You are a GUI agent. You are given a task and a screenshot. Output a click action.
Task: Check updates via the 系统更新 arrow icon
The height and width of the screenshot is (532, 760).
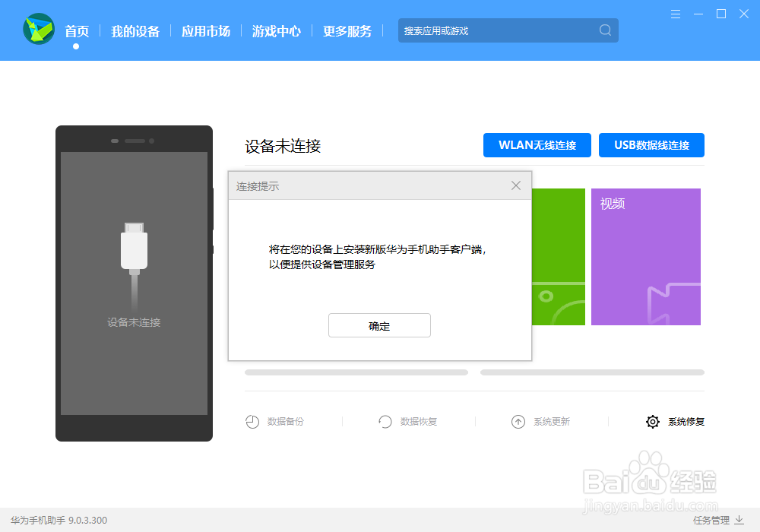point(518,421)
